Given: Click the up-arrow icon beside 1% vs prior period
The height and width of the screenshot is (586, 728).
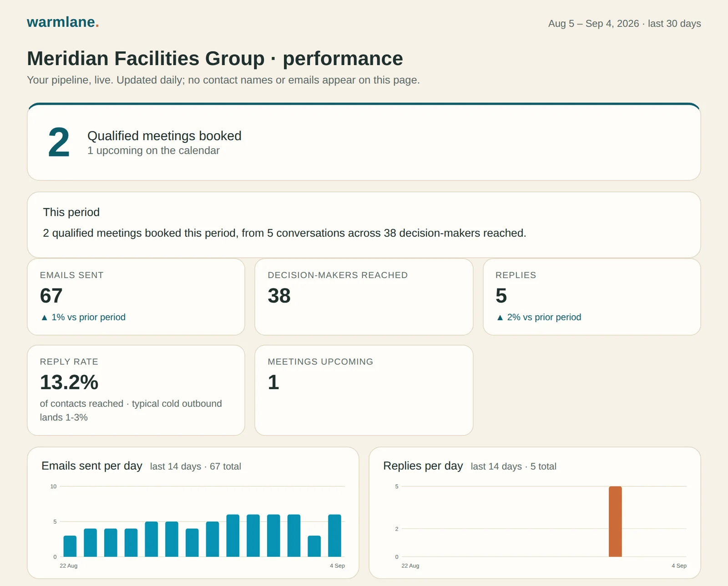Looking at the screenshot, I should click(44, 318).
